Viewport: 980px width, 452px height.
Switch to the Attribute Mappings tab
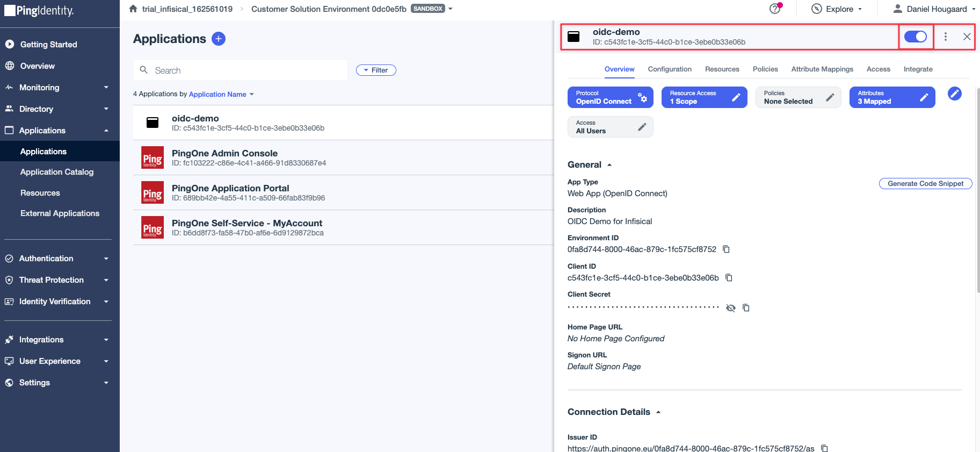coord(822,69)
